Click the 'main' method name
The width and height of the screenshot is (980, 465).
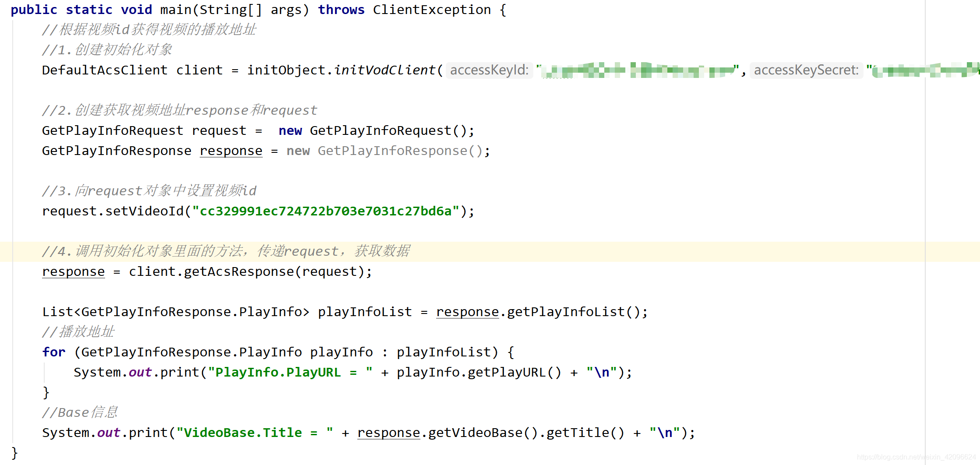click(176, 10)
